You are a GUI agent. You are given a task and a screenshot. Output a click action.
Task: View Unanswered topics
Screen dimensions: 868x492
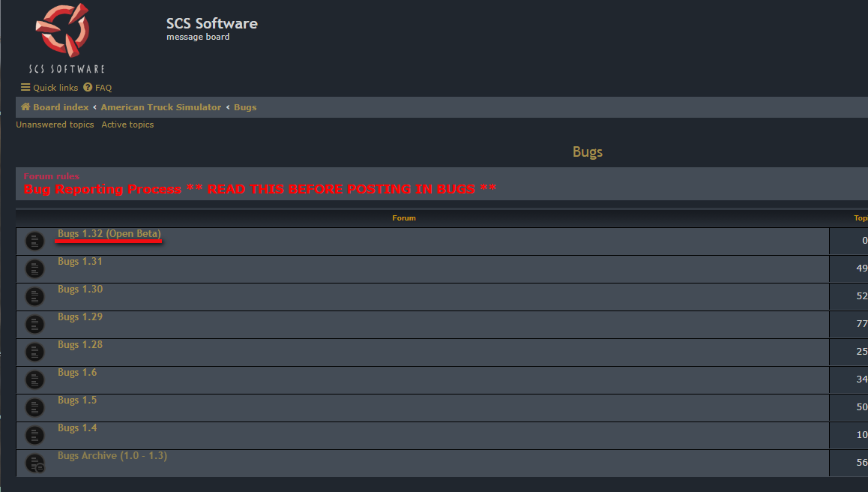(x=55, y=124)
